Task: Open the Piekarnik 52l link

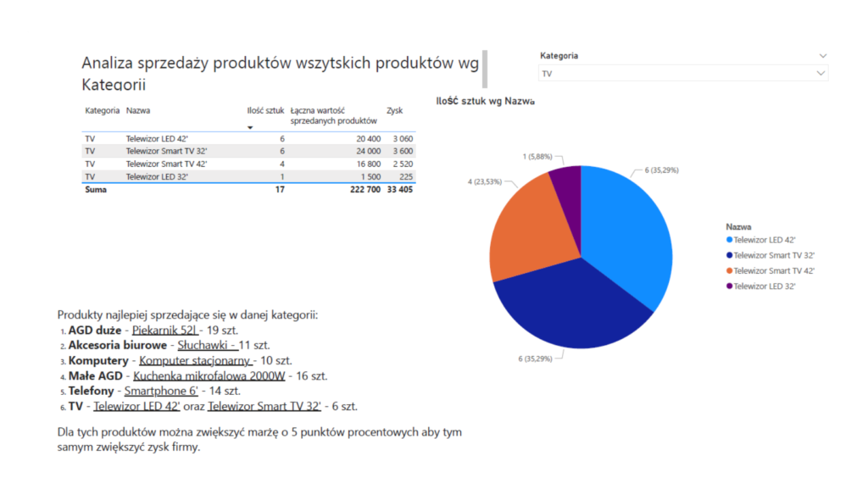Action: click(165, 330)
